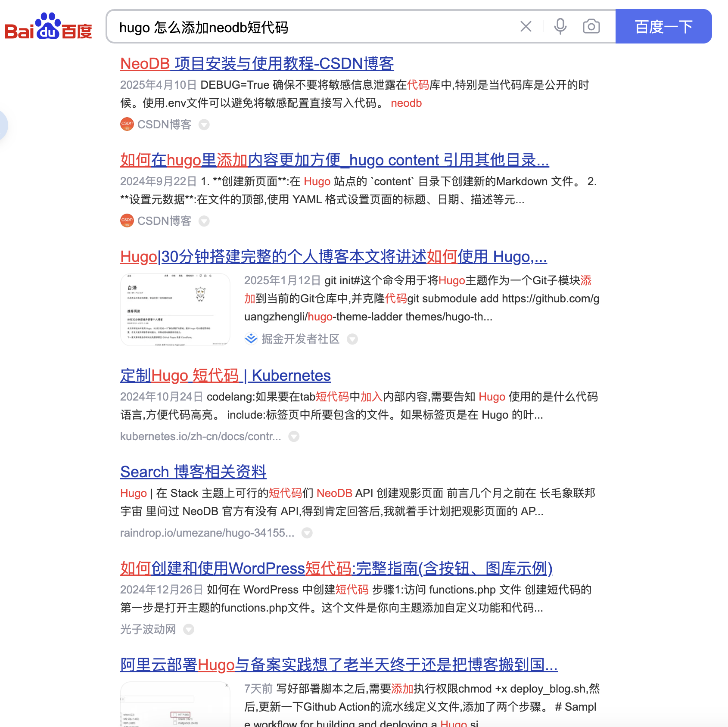The width and height of the screenshot is (728, 727).
Task: Click the Baidu logo
Action: coord(48,27)
